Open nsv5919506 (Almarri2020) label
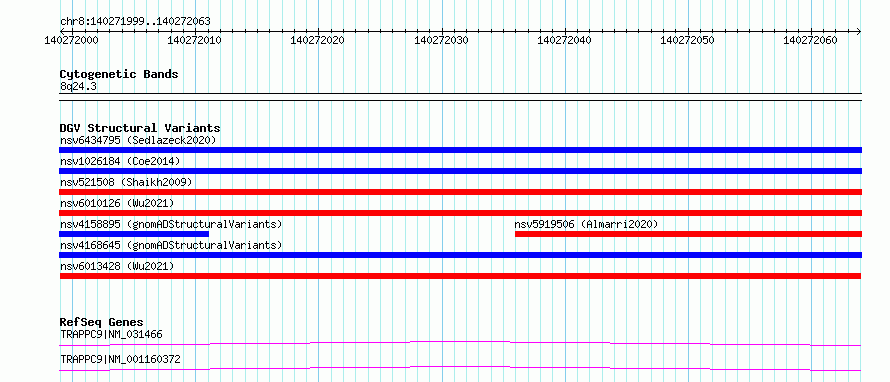890x382 pixels. tap(586, 224)
